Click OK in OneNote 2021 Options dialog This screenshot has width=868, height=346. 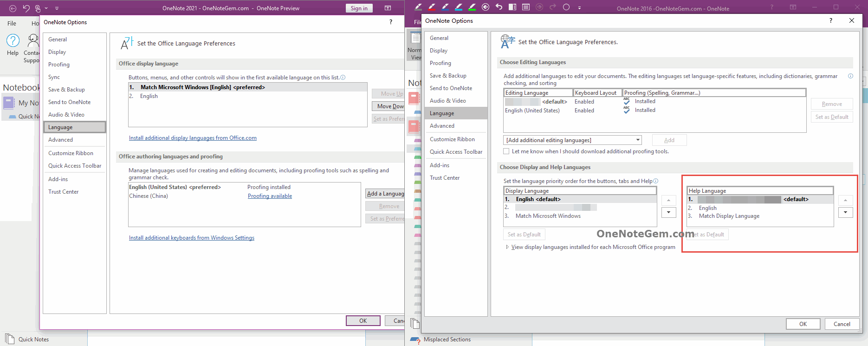pyautogui.click(x=363, y=321)
